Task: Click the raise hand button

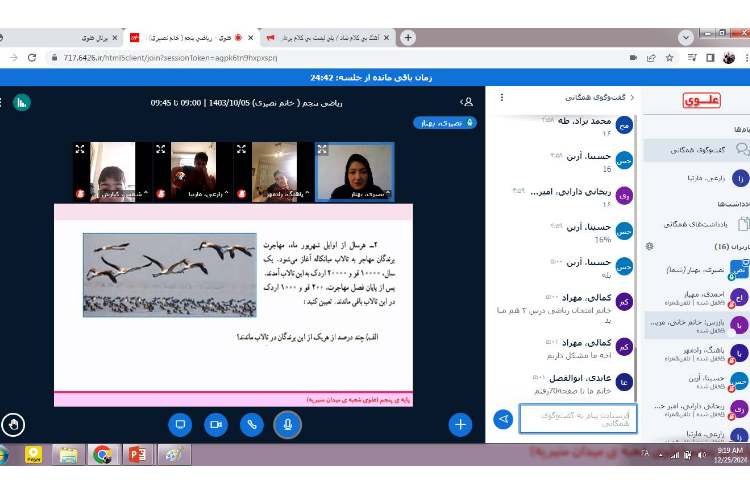Action: click(x=13, y=425)
